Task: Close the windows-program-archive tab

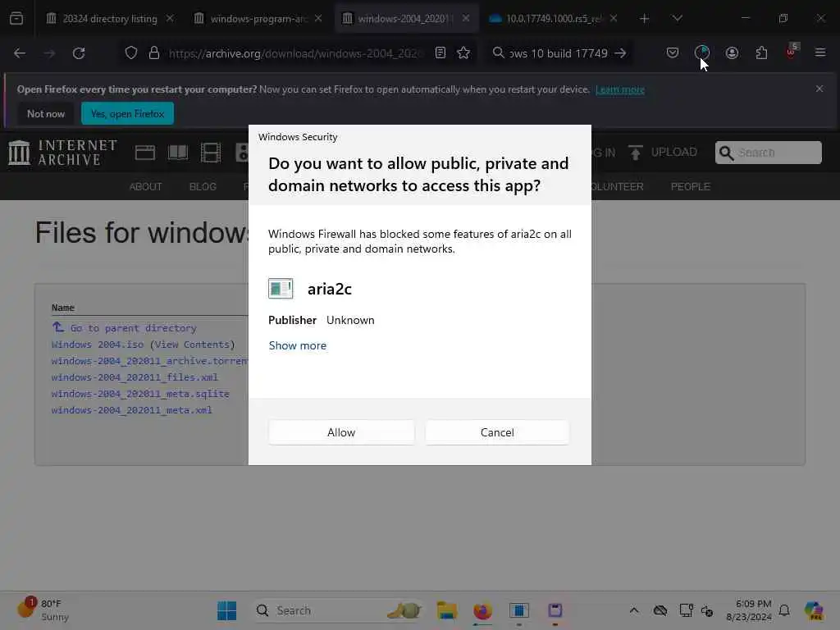Action: (x=318, y=18)
